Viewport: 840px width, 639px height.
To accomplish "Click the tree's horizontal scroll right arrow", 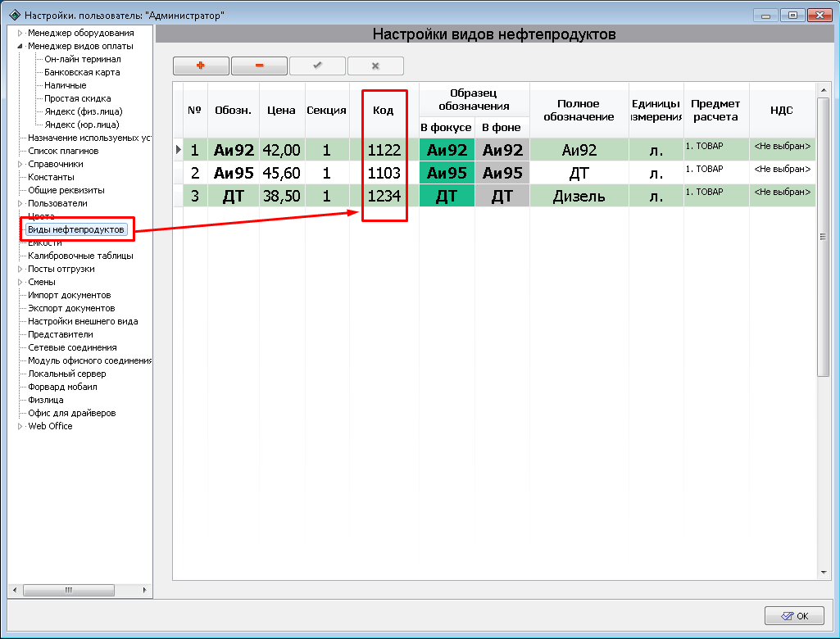I will point(144,591).
